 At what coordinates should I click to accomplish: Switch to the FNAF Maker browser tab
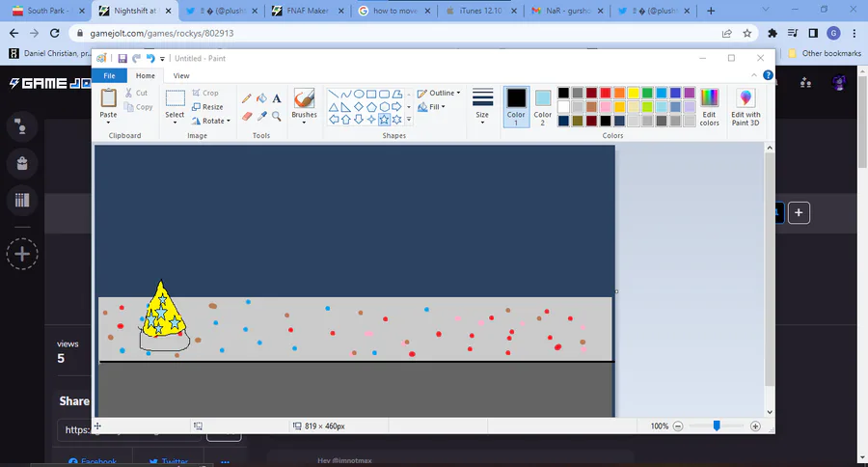[309, 11]
